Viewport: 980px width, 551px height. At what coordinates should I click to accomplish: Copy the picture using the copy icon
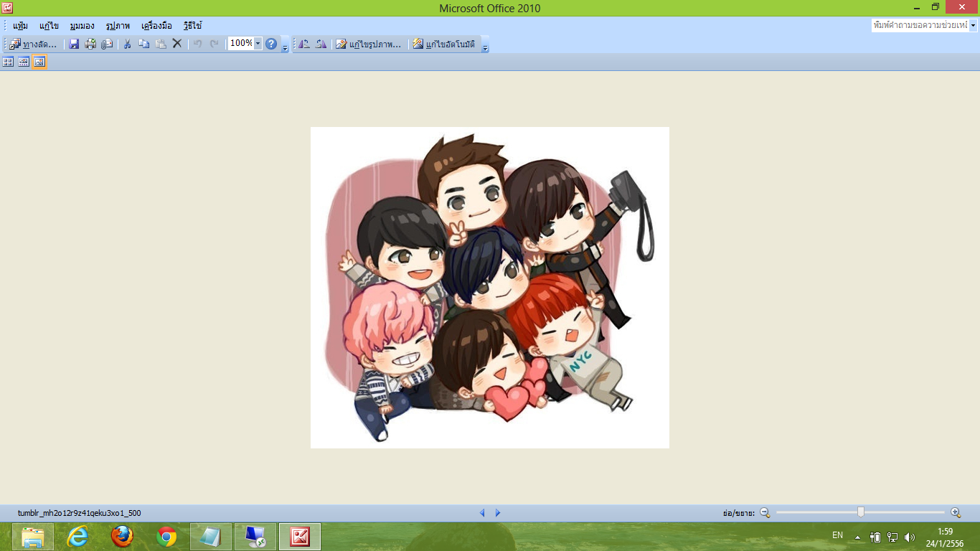(144, 44)
